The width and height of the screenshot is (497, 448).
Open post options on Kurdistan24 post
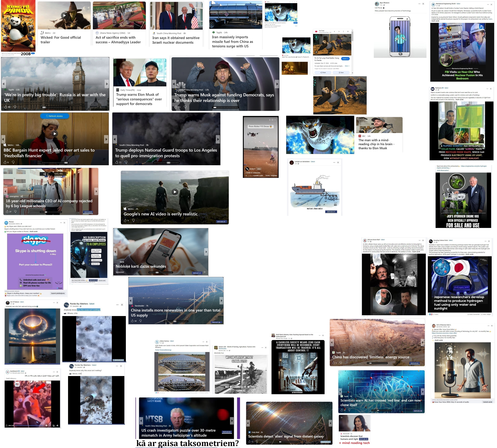54,372
